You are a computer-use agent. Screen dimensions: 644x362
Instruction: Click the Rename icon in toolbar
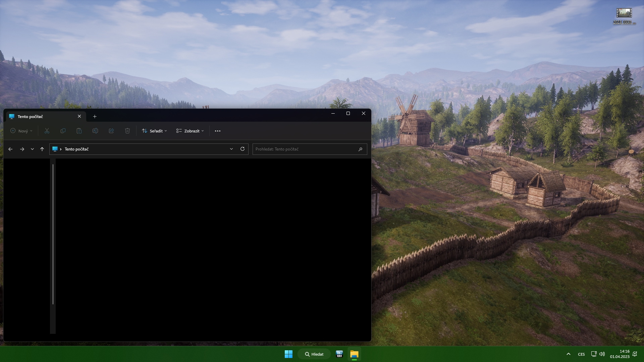coord(95,131)
